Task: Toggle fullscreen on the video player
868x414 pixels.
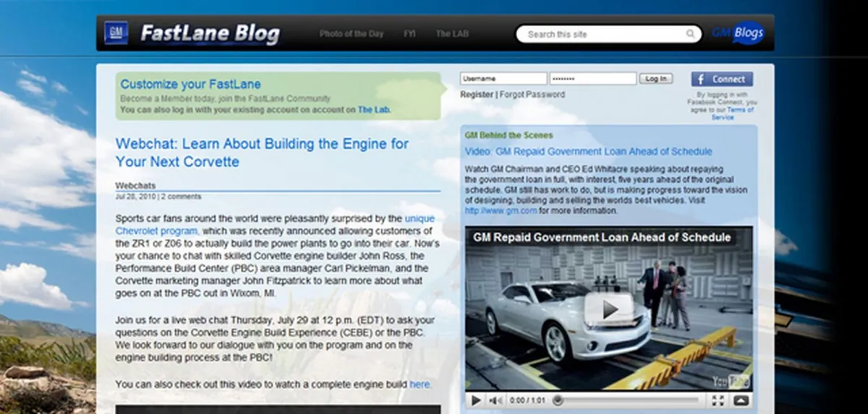Action: tap(718, 400)
